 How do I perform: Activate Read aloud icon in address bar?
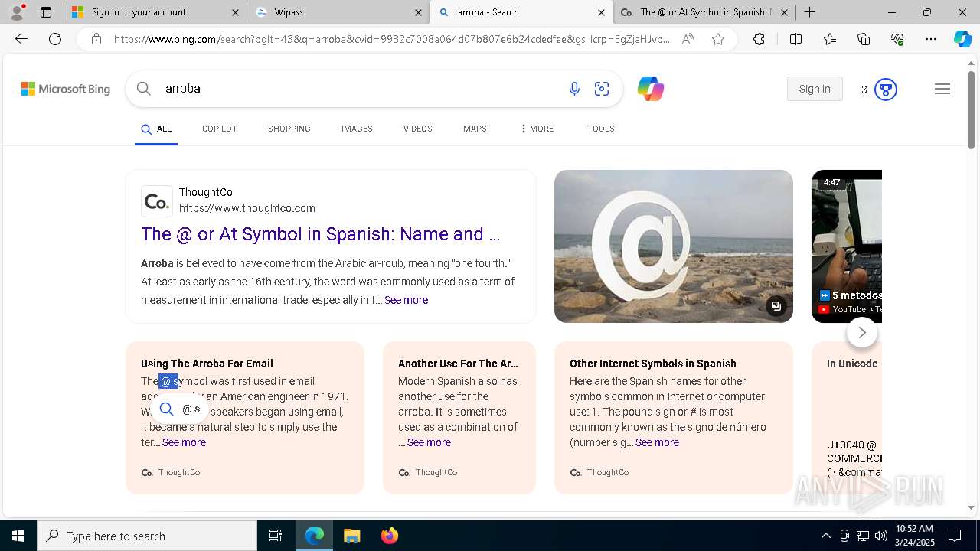(688, 39)
